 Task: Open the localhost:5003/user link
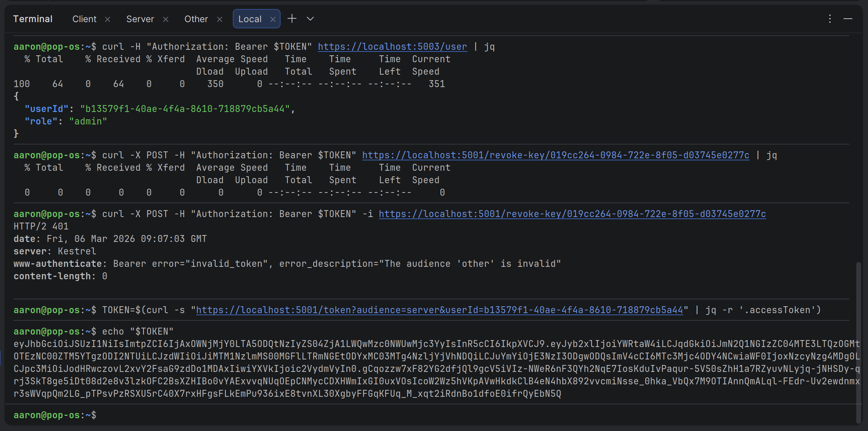(x=392, y=47)
